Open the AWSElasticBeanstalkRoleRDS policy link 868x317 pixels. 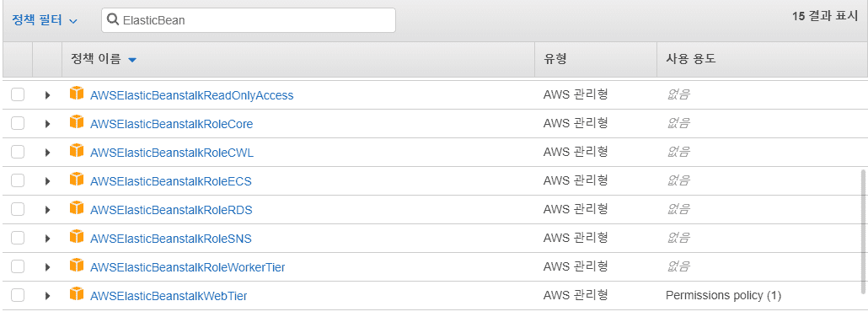point(172,211)
